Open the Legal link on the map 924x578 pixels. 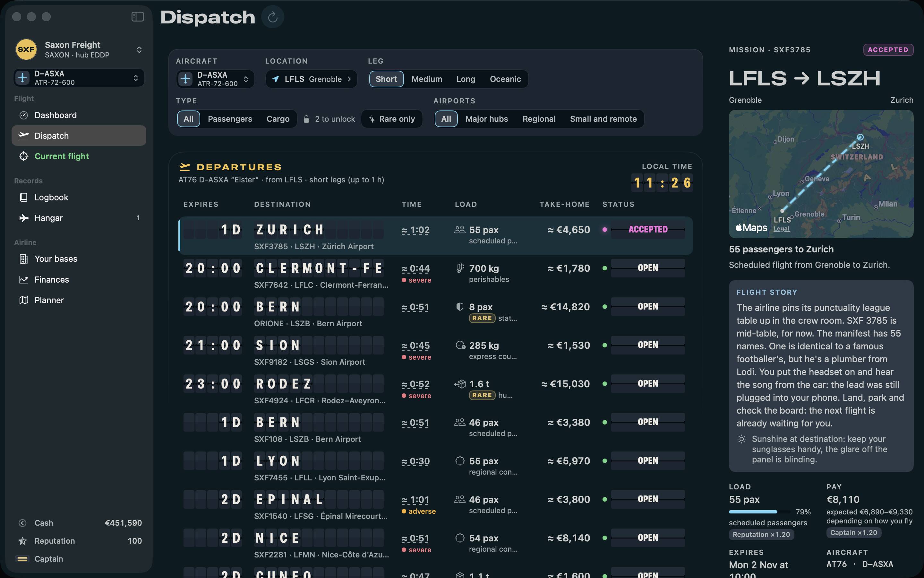[781, 229]
